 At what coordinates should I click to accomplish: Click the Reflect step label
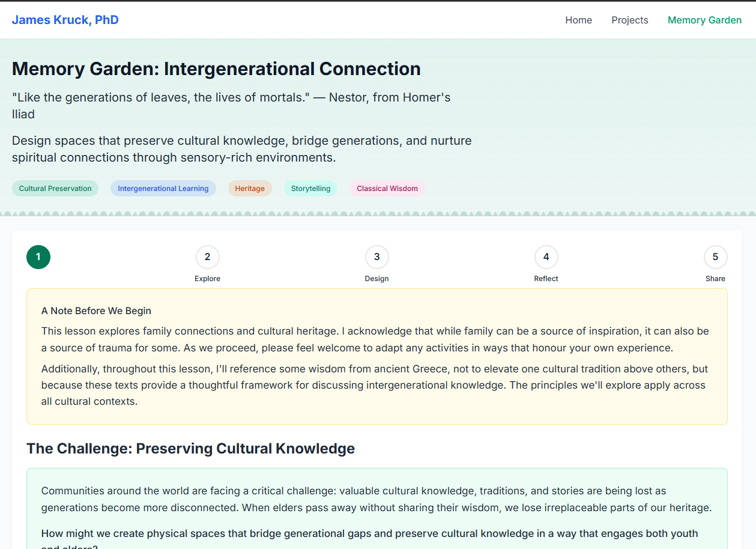pos(546,279)
